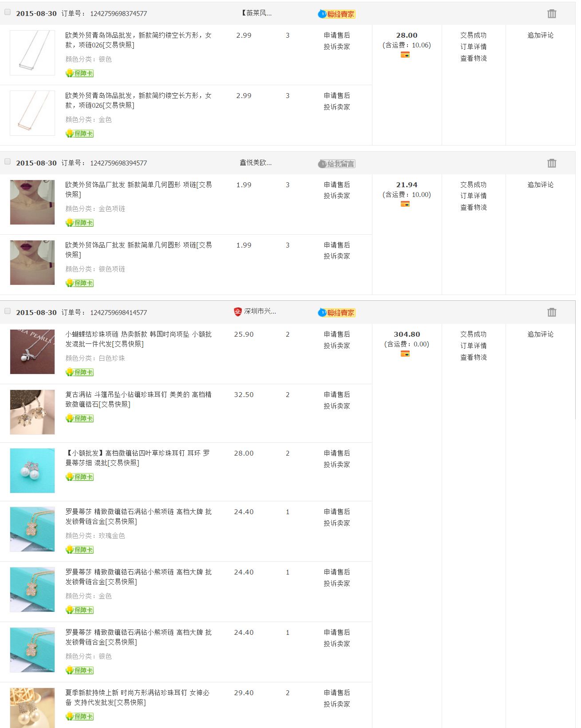
Task: Open thumbnail of the pearl stud earrings
Action: [32, 470]
